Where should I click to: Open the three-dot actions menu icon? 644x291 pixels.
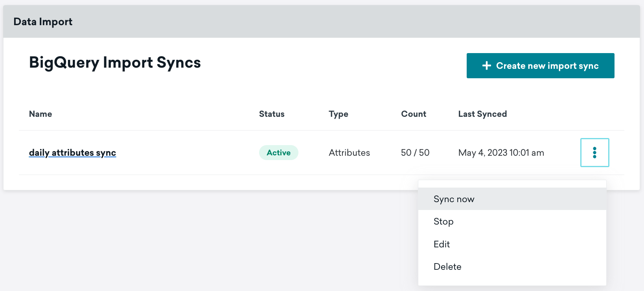[594, 153]
